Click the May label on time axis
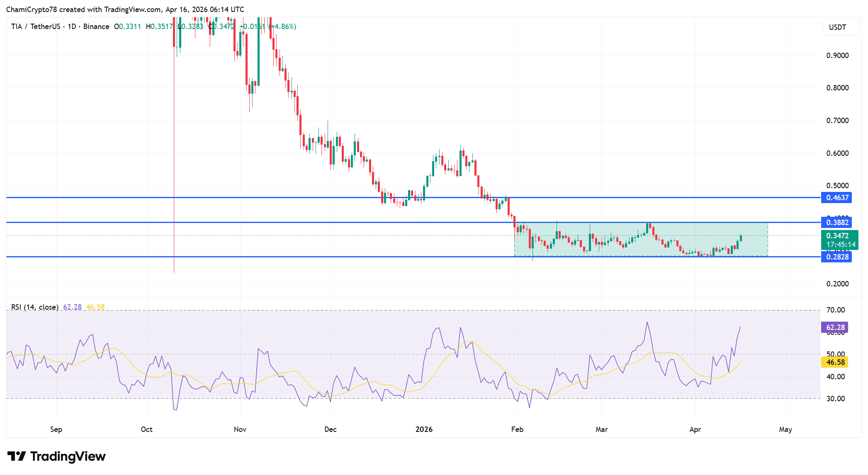 tap(785, 429)
